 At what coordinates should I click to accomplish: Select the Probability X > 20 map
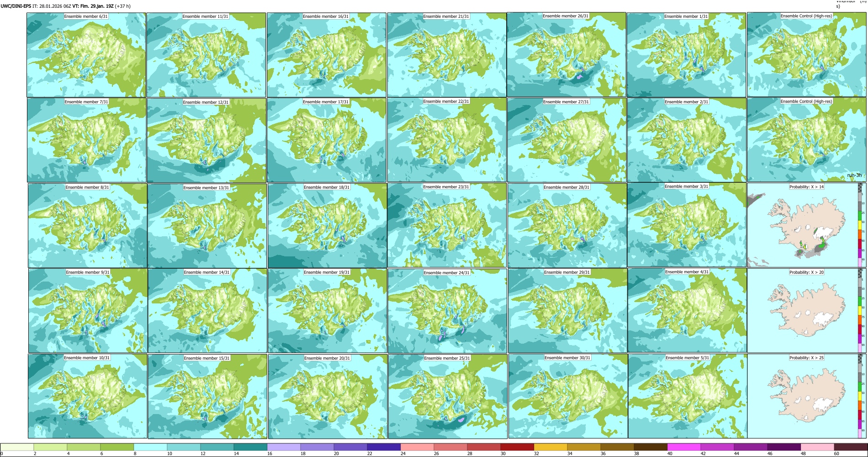coord(807,311)
